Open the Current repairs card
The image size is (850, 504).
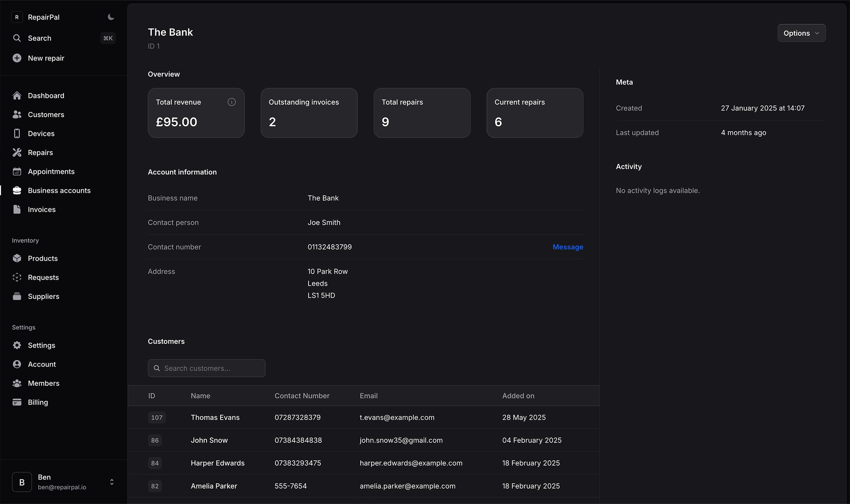tap(535, 113)
